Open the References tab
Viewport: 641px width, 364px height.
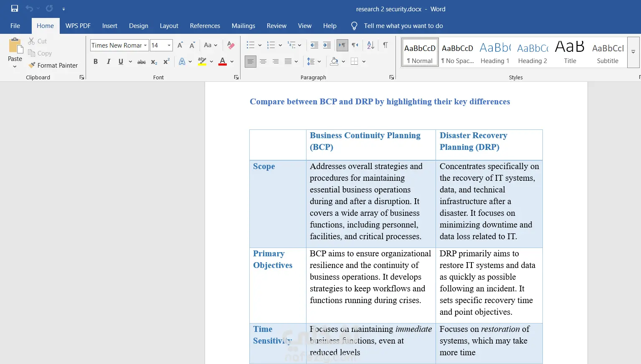205,26
